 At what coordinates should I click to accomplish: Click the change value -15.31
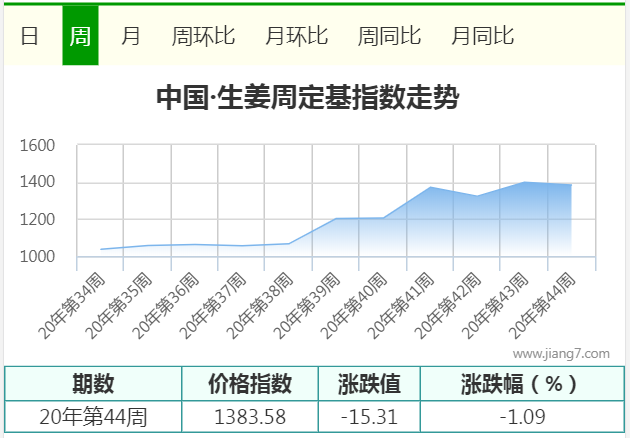[369, 417]
